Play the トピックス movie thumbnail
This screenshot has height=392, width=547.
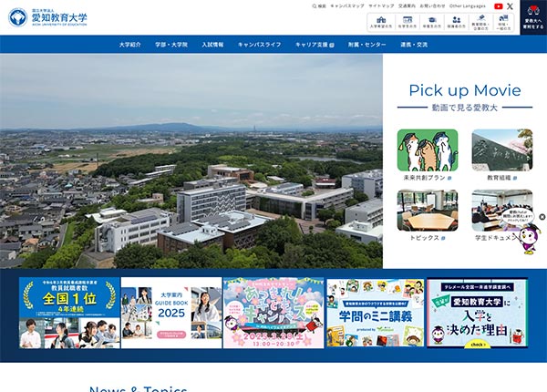click(428, 211)
